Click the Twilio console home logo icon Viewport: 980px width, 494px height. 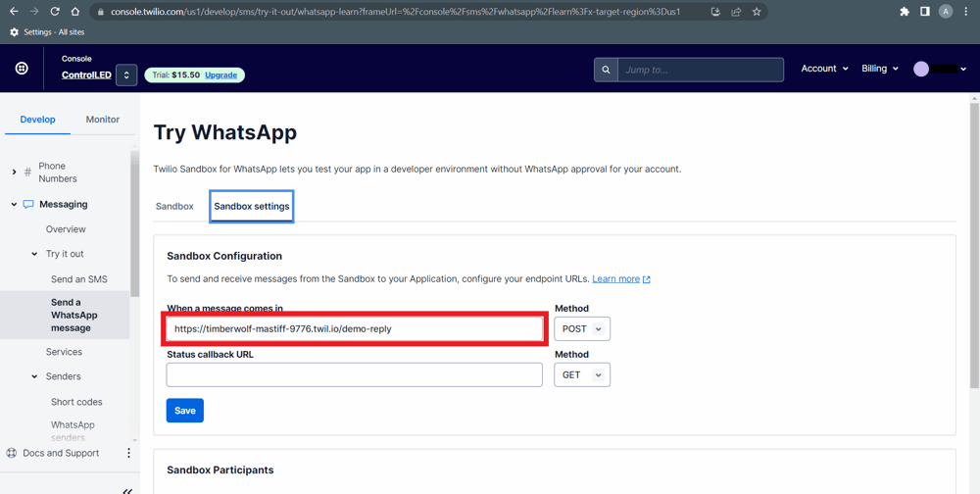(x=22, y=69)
